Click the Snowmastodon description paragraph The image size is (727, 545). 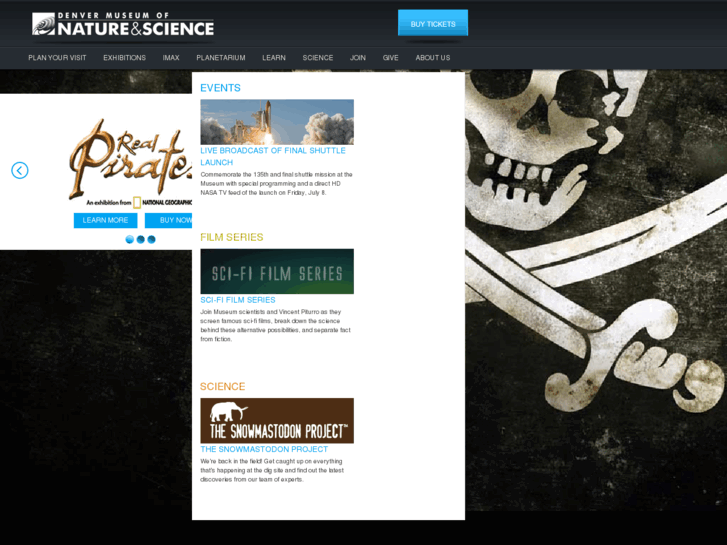(x=272, y=470)
